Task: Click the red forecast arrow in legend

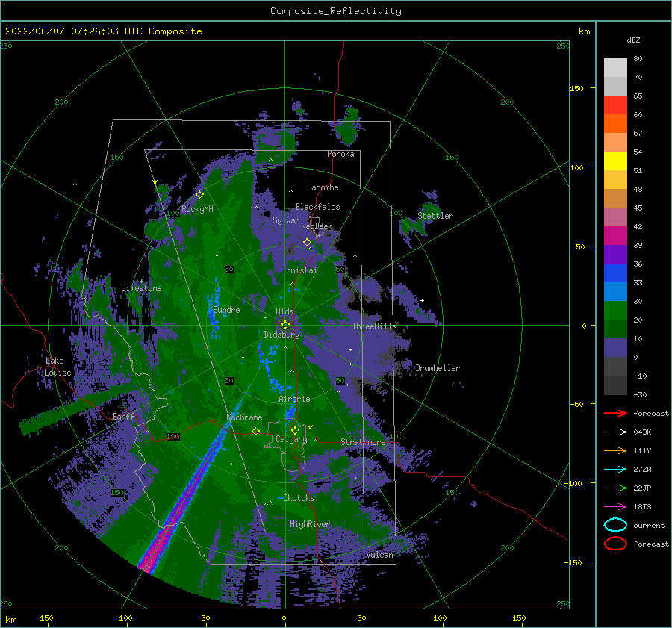Action: [x=615, y=413]
